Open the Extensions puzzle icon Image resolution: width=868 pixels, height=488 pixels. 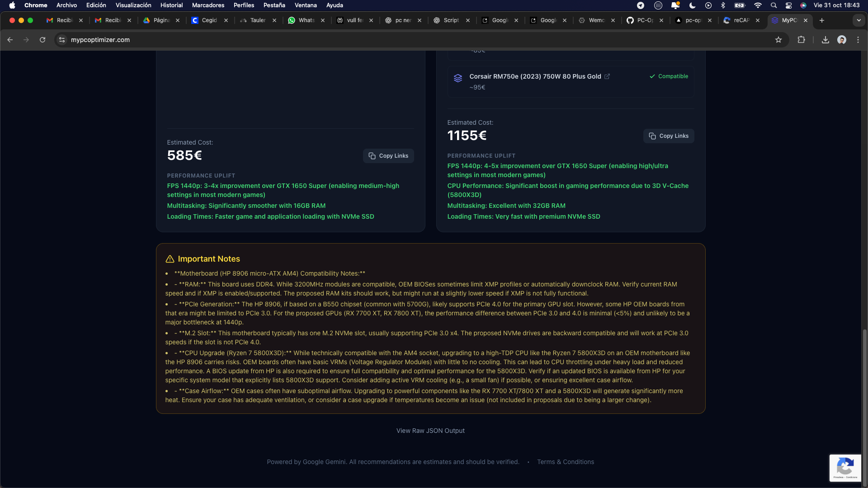[801, 40]
